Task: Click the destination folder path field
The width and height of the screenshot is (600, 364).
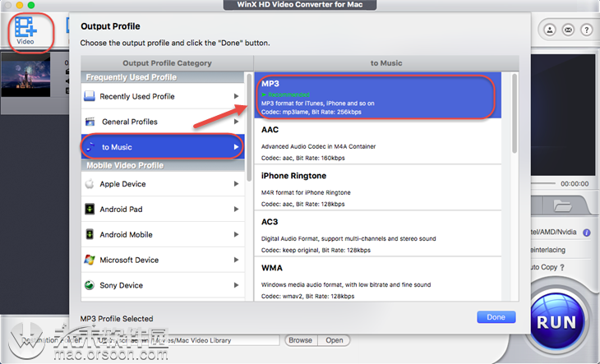Action: click(187, 340)
